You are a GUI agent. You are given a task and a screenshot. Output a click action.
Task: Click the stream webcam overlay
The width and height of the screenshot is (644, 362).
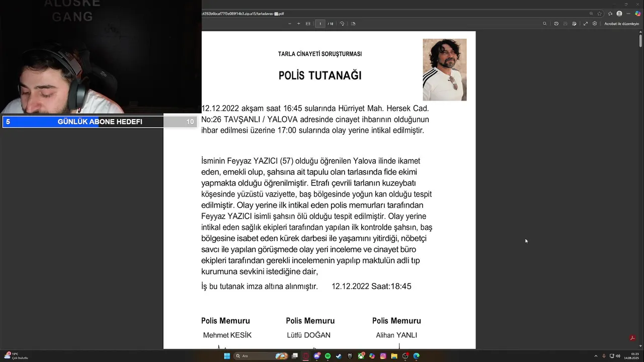101,57
